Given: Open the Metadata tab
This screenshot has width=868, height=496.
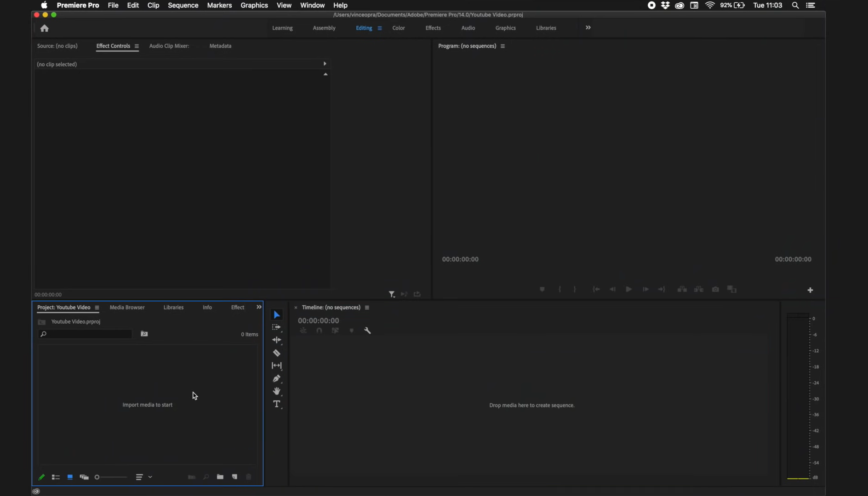Looking at the screenshot, I should [x=220, y=46].
